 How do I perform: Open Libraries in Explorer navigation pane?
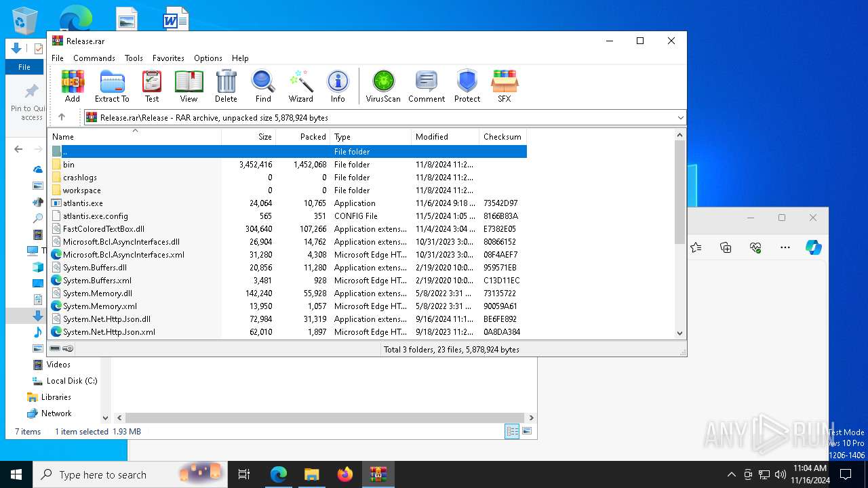coord(49,397)
